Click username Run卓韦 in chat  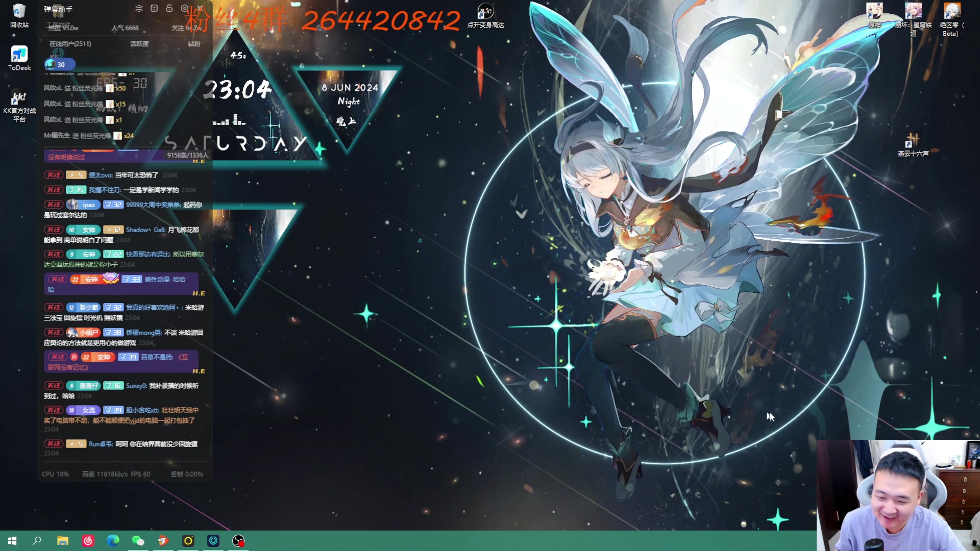(x=101, y=444)
